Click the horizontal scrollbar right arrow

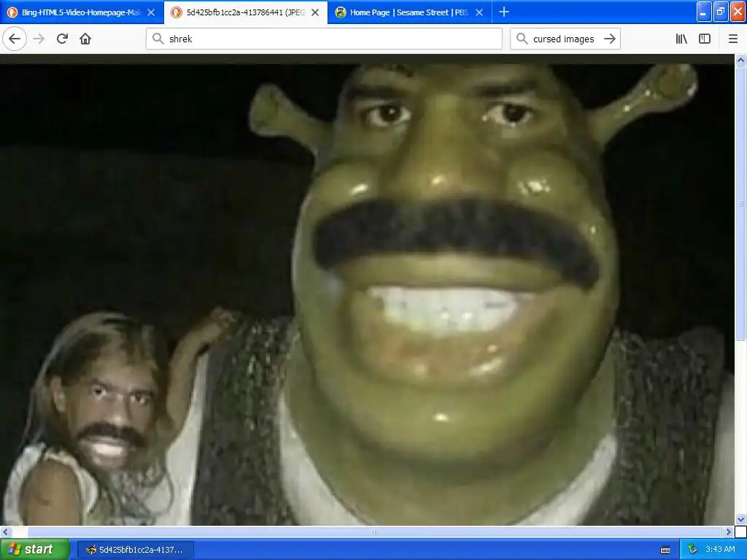[x=728, y=532]
